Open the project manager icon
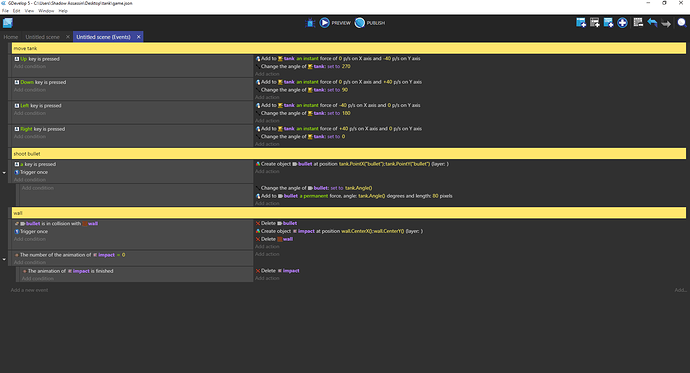The width and height of the screenshot is (690, 373). coord(7,23)
